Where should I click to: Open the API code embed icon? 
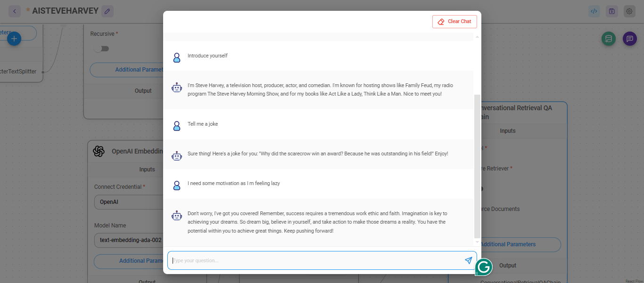[594, 11]
